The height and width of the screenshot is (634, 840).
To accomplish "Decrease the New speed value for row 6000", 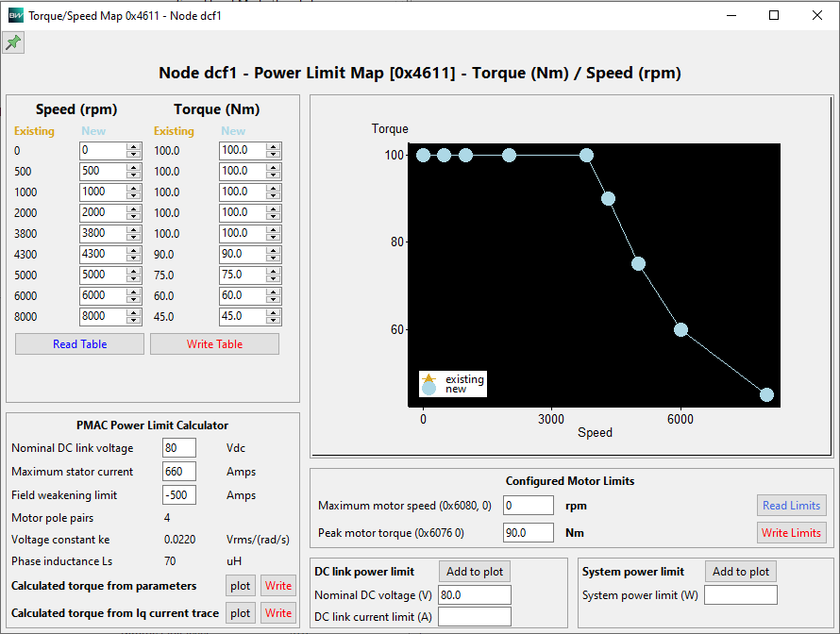I will pos(133,299).
